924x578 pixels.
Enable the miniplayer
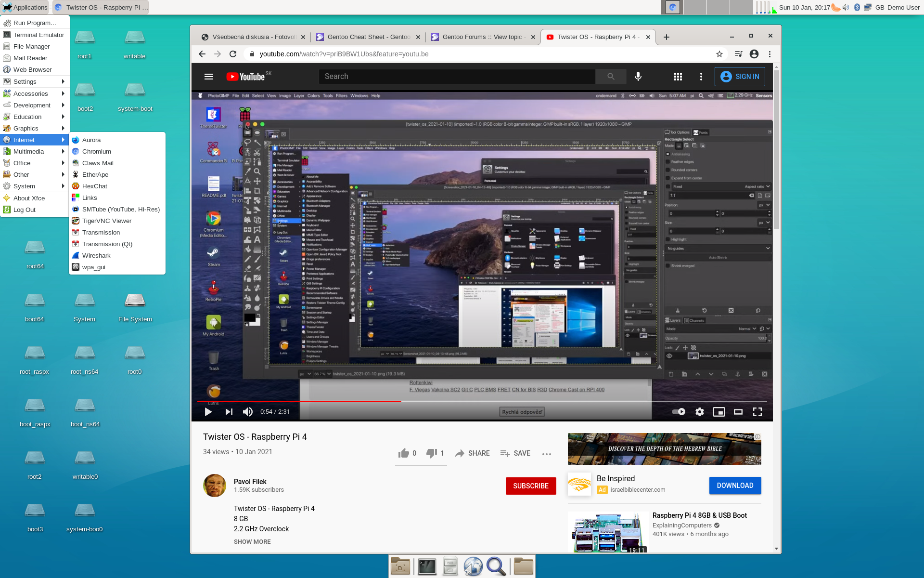719,412
